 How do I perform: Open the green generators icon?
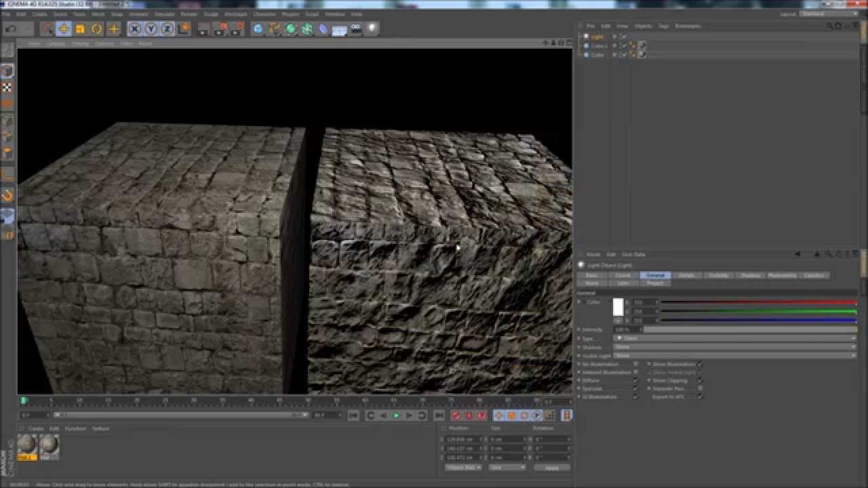290,29
